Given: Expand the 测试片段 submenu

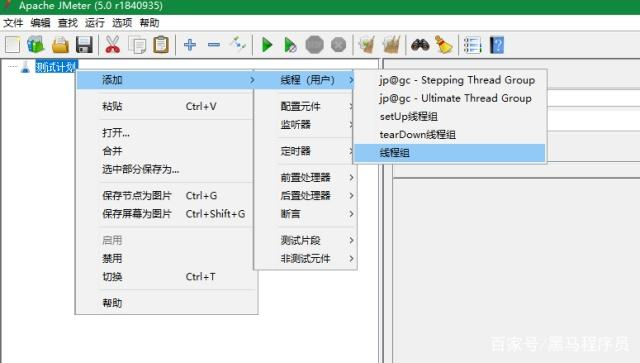Looking at the screenshot, I should pos(305,241).
